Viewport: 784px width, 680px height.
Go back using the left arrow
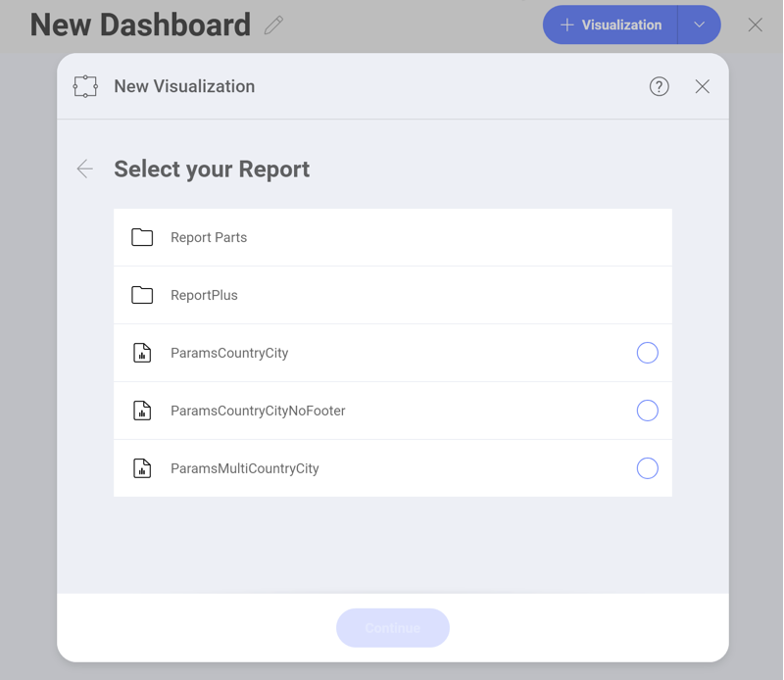tap(84, 169)
